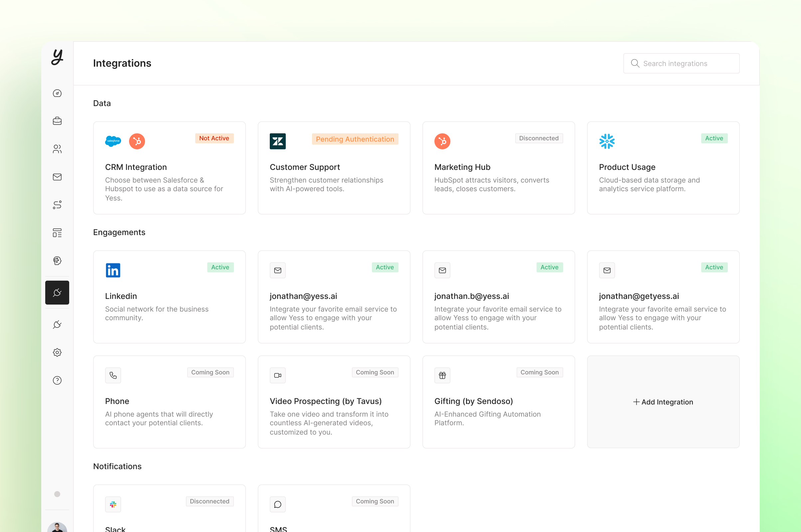801x532 pixels.
Task: Click the Coming Soon badge on Phone card
Action: (211, 372)
